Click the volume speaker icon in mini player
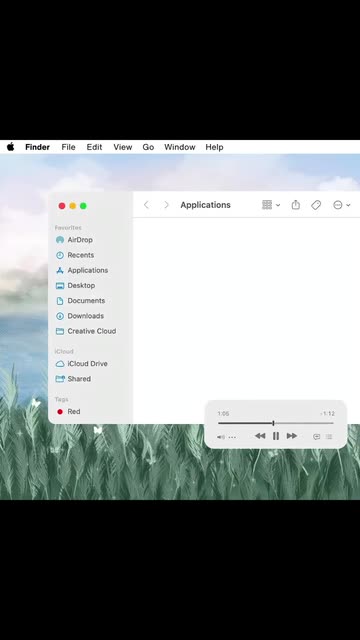 click(220, 437)
